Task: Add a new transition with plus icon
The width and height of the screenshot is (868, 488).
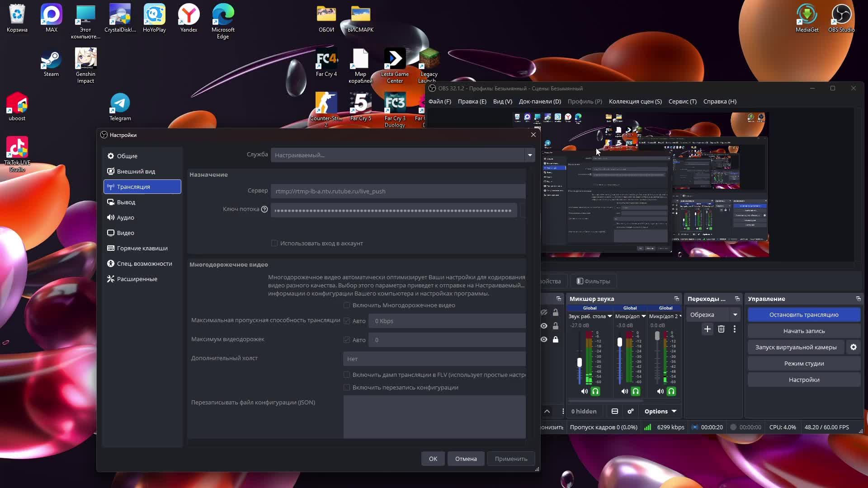Action: 708,329
